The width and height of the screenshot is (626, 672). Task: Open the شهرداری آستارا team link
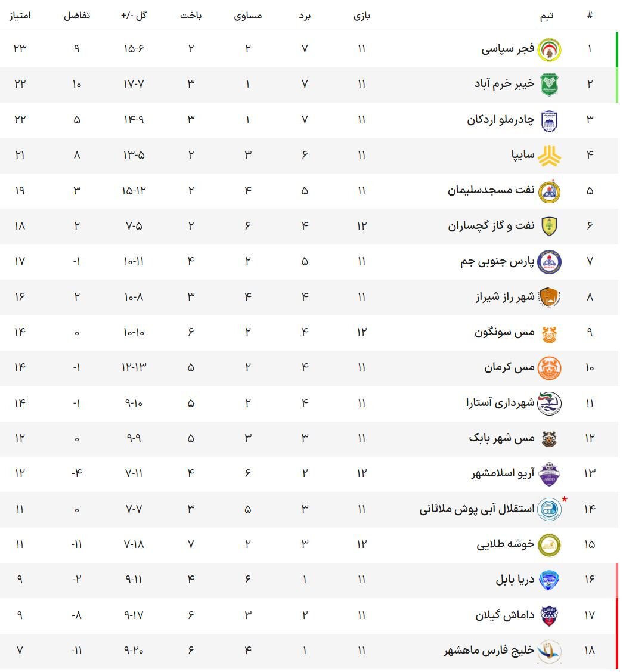point(500,403)
